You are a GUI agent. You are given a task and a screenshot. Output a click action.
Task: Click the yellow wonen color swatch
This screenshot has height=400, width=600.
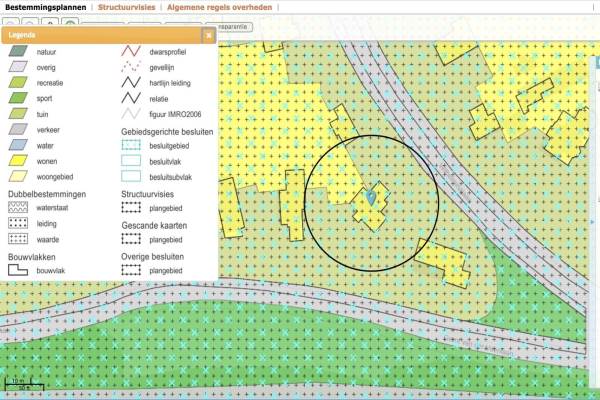pyautogui.click(x=18, y=161)
